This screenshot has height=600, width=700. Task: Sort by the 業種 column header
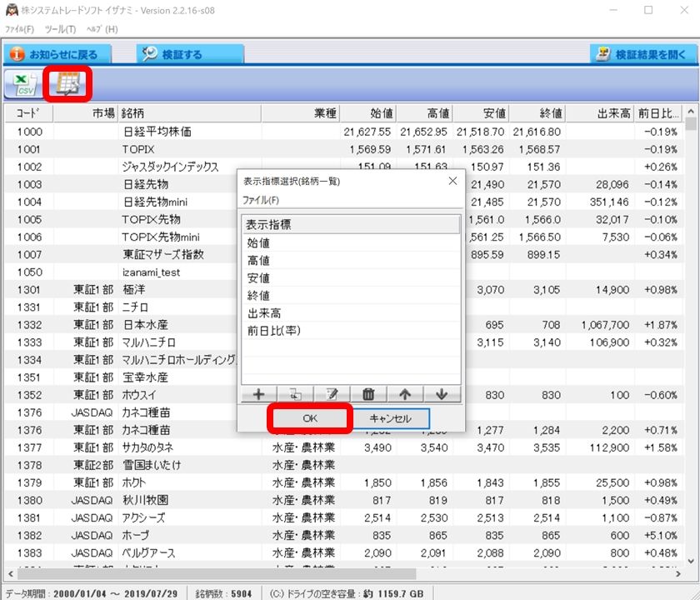tap(301, 113)
